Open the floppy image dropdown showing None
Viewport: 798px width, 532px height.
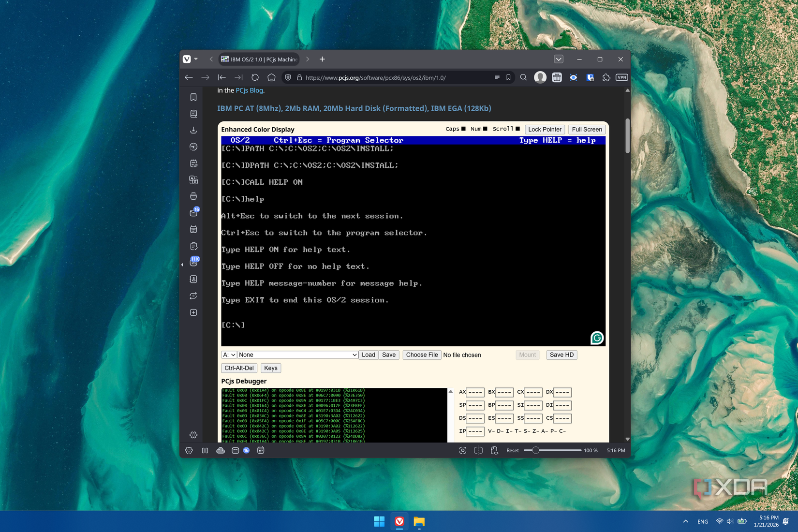297,355
